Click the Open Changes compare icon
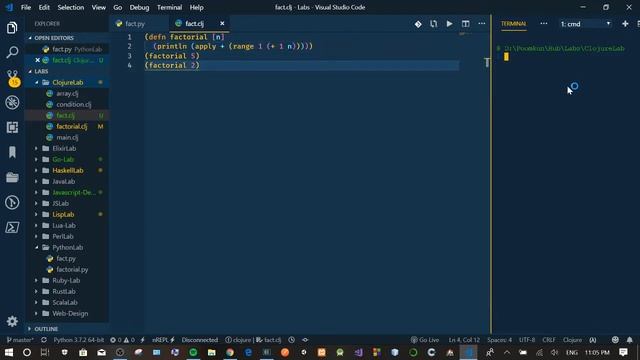640x360 pixels. (433, 24)
